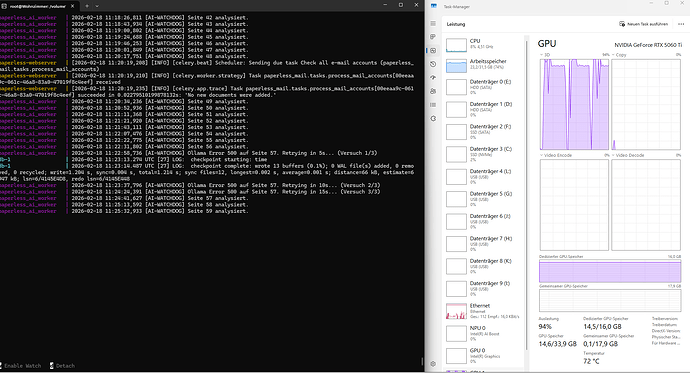The width and height of the screenshot is (690, 373).
Task: Open a new terminal tab with plus
Action: pyautogui.click(x=87, y=6)
